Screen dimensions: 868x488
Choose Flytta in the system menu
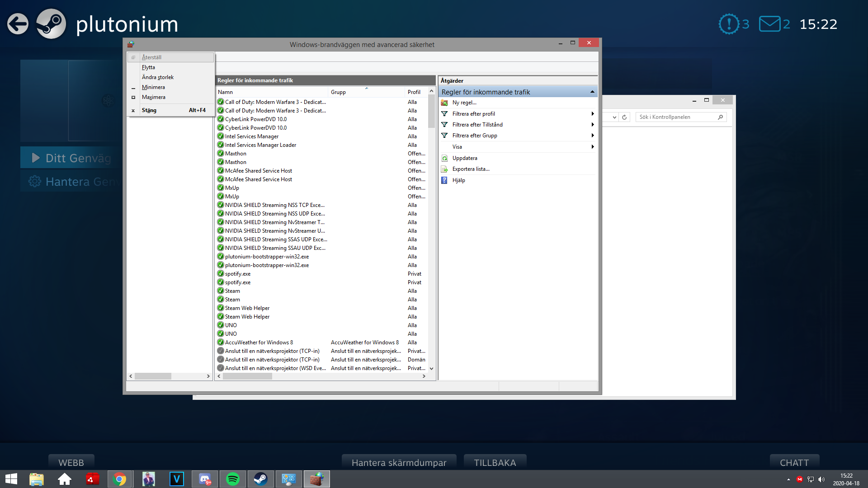[170, 67]
